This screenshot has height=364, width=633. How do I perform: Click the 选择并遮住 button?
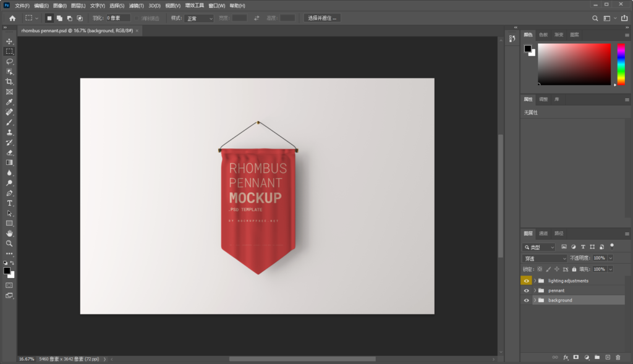321,18
